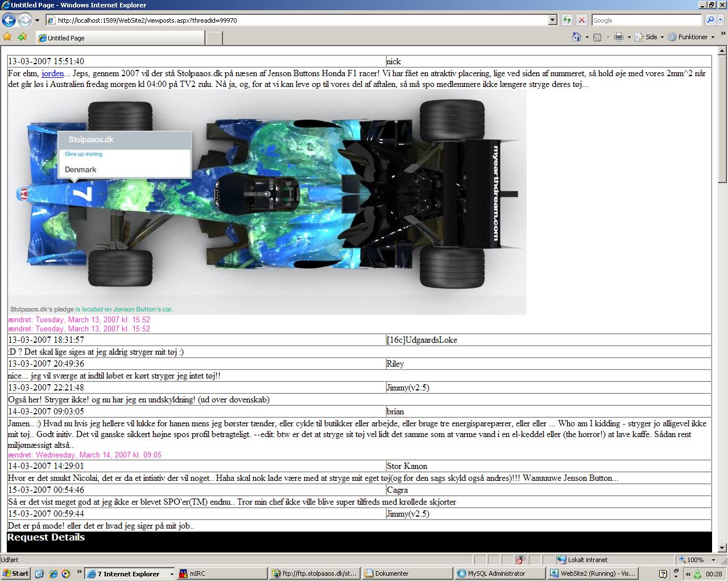Click the vertical scrollbar up arrow
This screenshot has width=728, height=582.
point(722,51)
